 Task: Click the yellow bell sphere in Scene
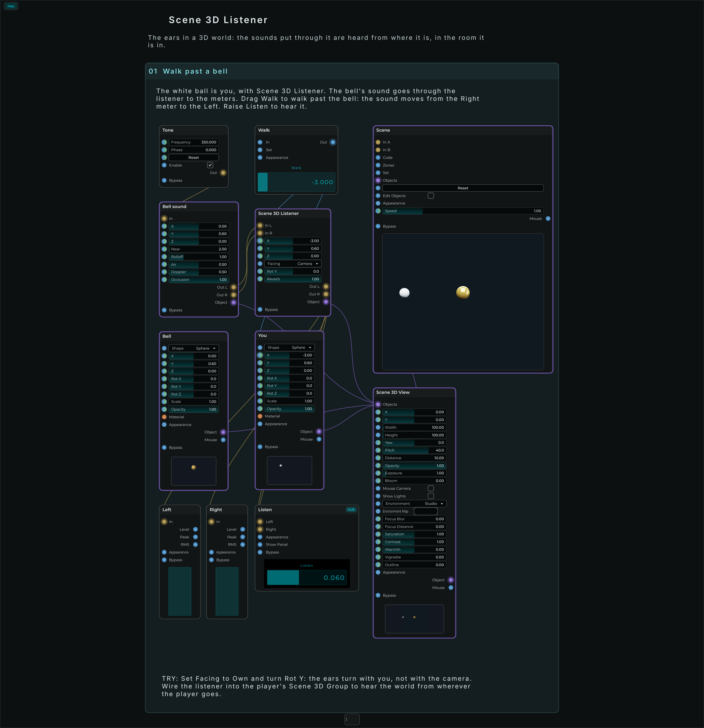[x=463, y=293]
